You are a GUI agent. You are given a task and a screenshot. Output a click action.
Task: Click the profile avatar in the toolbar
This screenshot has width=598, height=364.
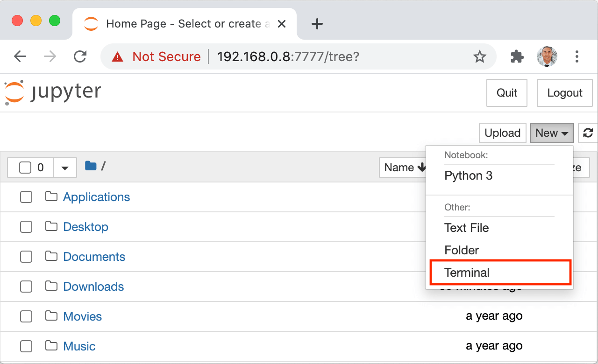[x=547, y=56]
